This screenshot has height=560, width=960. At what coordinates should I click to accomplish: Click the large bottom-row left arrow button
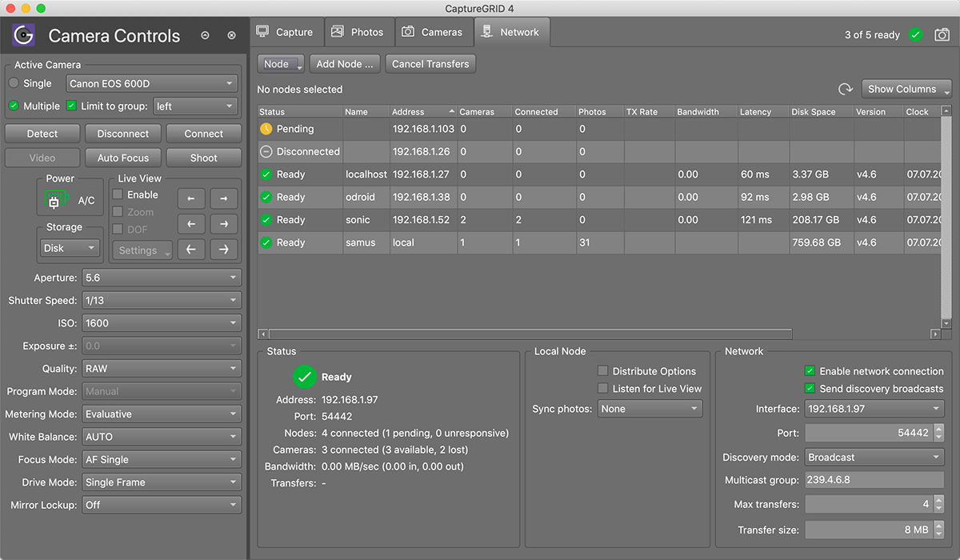[191, 250]
